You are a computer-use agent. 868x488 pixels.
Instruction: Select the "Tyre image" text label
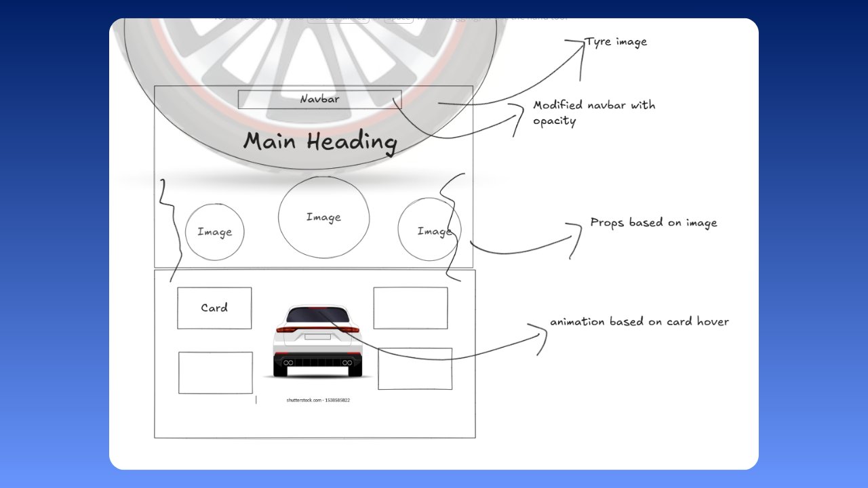(x=616, y=42)
